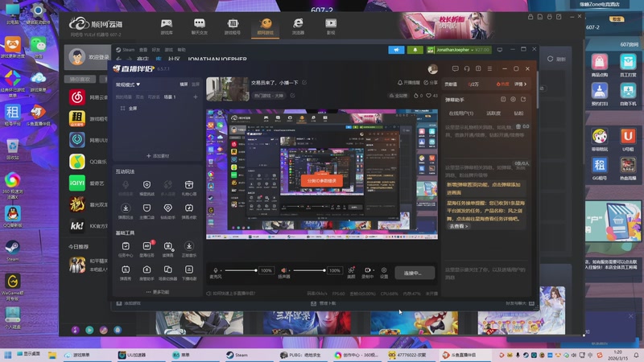Click Steam blue announcement megaphone button
This screenshot has height=362, width=644.
click(x=396, y=50)
